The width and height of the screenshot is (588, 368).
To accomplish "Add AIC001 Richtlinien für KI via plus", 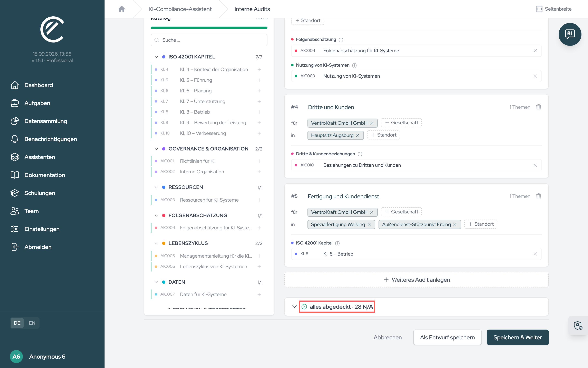I will [x=259, y=161].
